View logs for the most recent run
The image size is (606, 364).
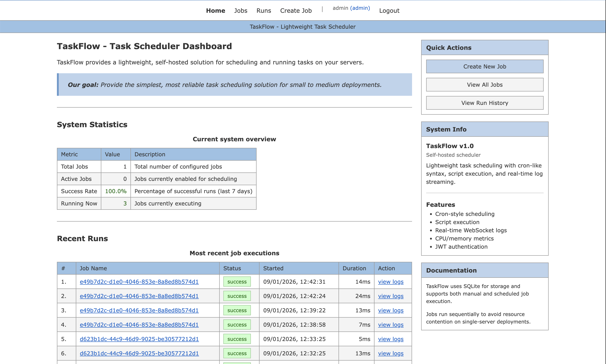click(x=390, y=282)
